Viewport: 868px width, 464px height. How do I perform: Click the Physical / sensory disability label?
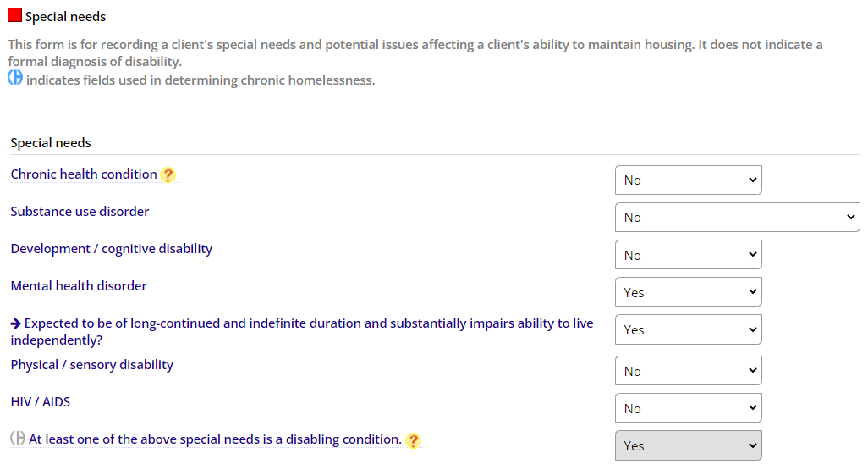[92, 365]
